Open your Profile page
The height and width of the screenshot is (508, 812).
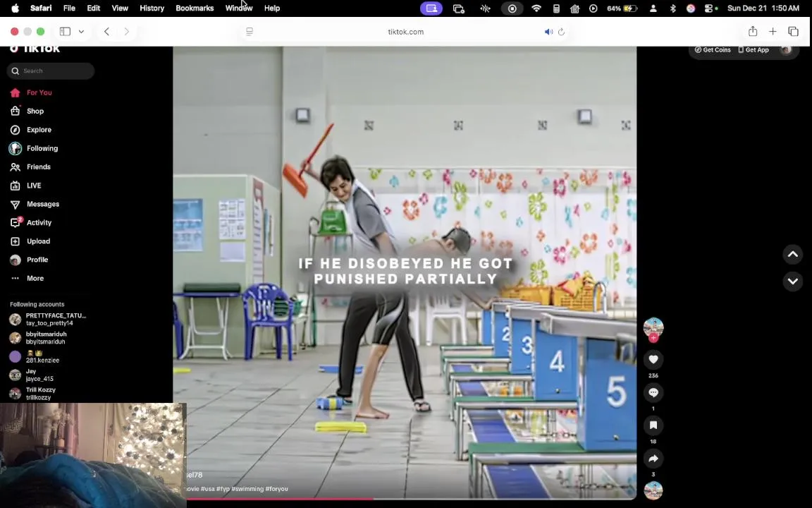point(29,260)
